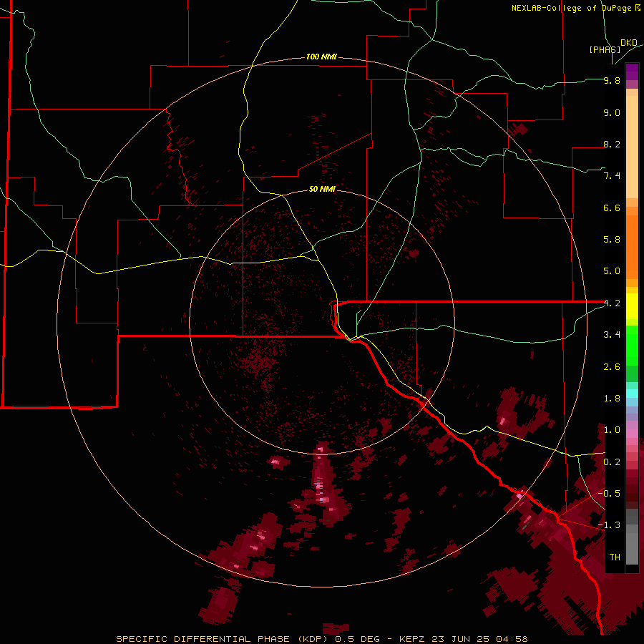The width and height of the screenshot is (644, 644).
Task: Click the 5.0 value on the color scale
Action: [612, 271]
